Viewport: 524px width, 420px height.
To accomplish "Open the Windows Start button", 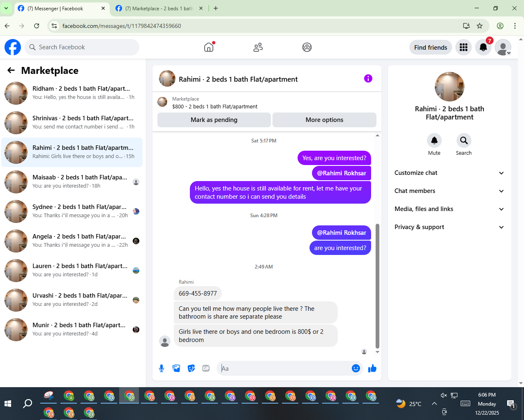I will coord(8,404).
